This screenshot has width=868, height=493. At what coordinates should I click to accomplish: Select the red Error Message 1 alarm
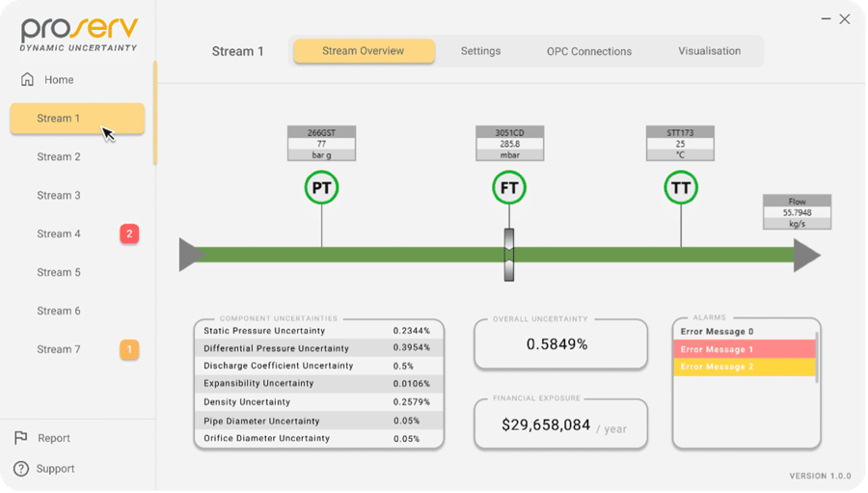[745, 349]
